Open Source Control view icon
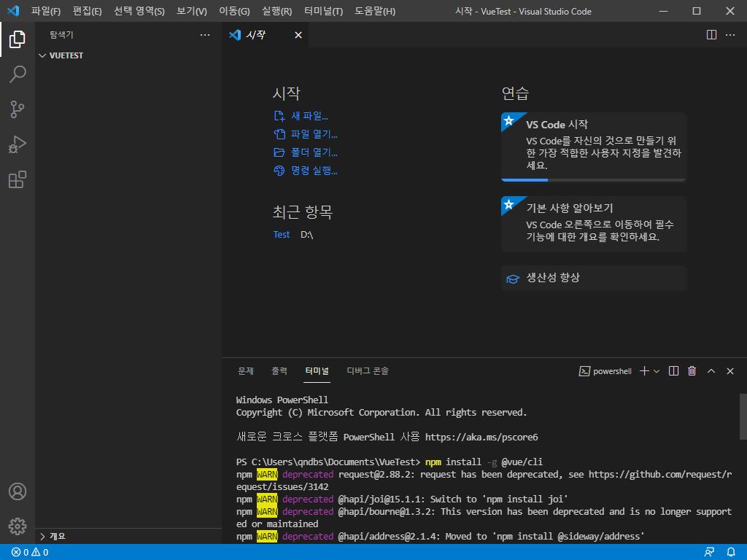This screenshot has width=747, height=560. click(x=18, y=109)
